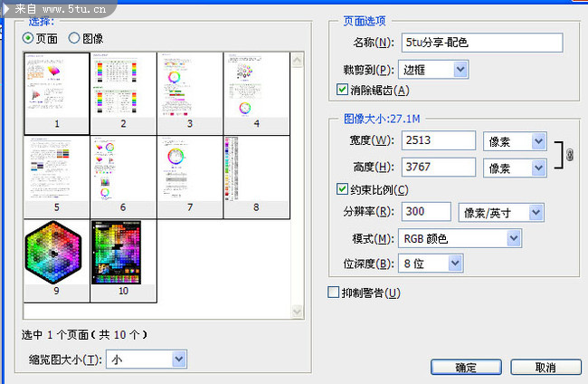Screen dimensions: 588x384
Task: Click the 确定 button
Action: point(466,367)
